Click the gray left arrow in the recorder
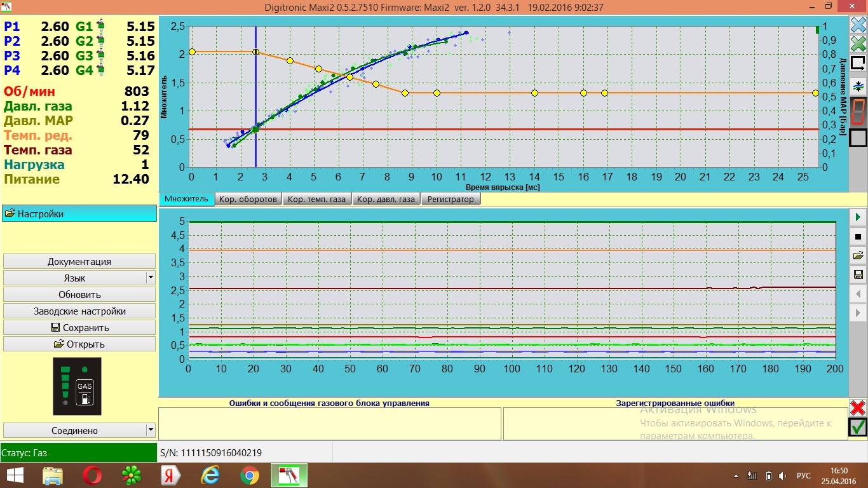Image resolution: width=868 pixels, height=488 pixels. [858, 294]
